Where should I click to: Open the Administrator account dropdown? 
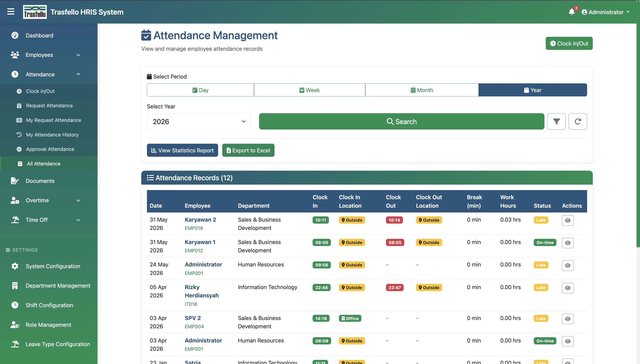click(x=605, y=12)
